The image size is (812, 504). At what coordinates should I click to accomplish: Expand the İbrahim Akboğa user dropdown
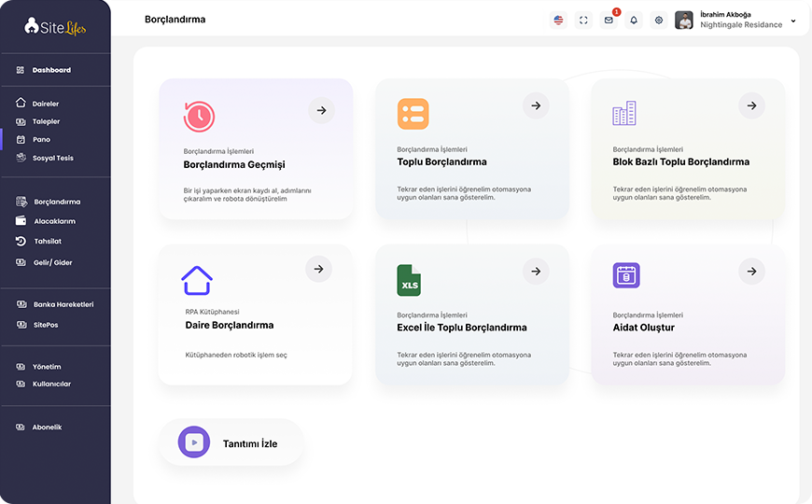[792, 21]
